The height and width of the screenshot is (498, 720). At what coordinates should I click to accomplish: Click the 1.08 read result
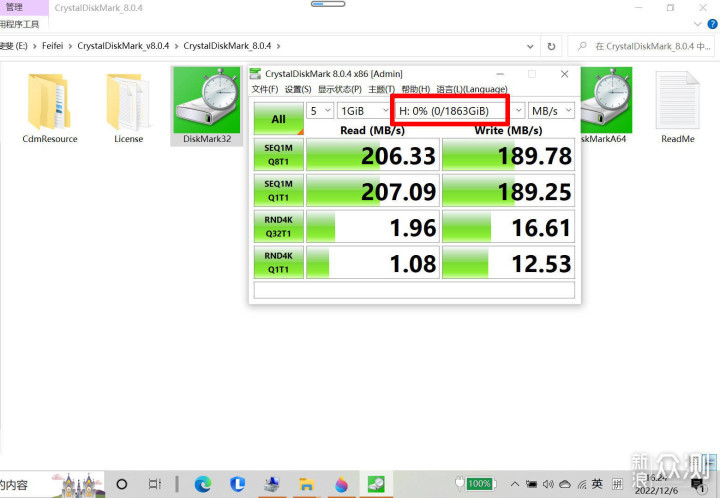(373, 262)
